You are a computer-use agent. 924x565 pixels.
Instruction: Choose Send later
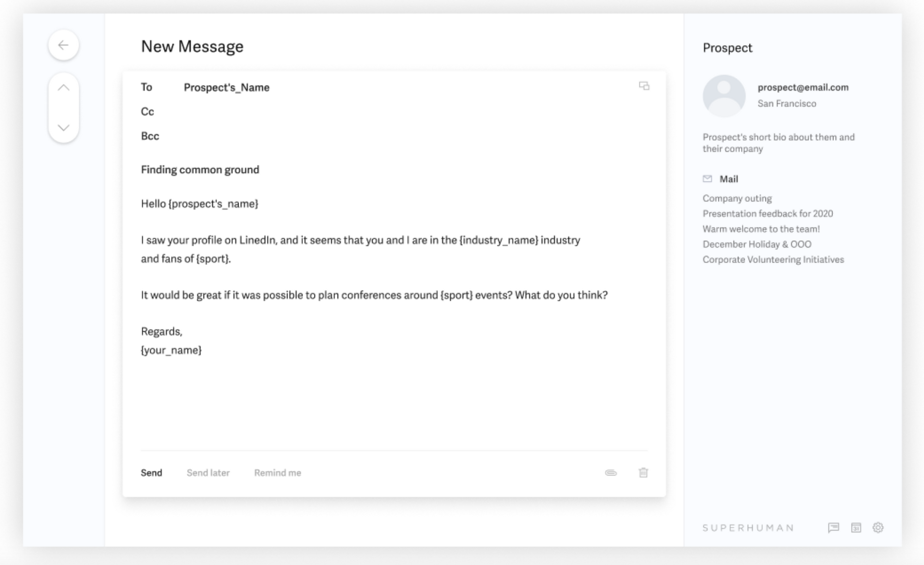point(208,473)
